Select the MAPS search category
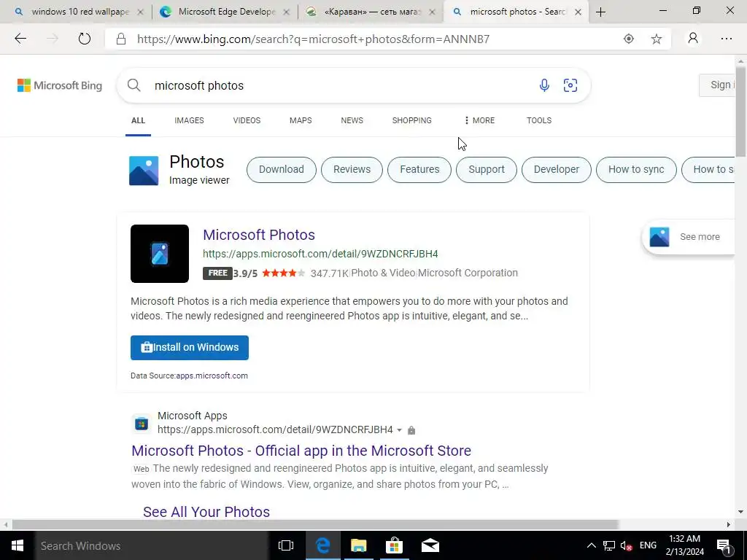This screenshot has height=560, width=747. coord(301,120)
